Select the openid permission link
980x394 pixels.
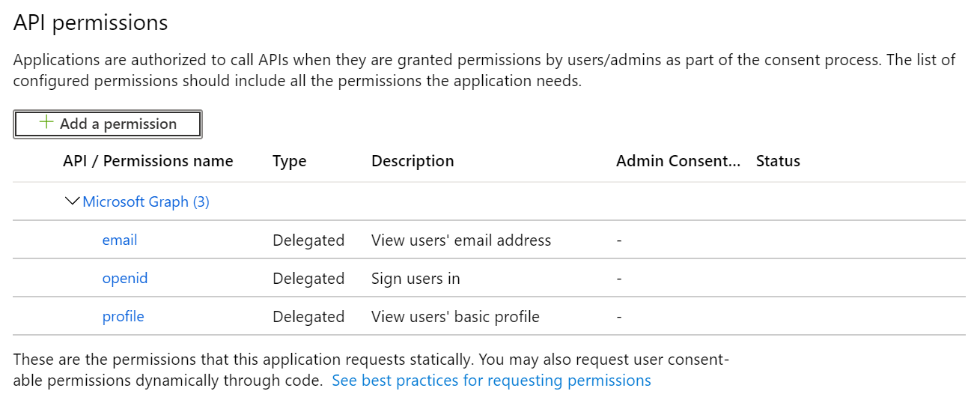pyautogui.click(x=125, y=279)
